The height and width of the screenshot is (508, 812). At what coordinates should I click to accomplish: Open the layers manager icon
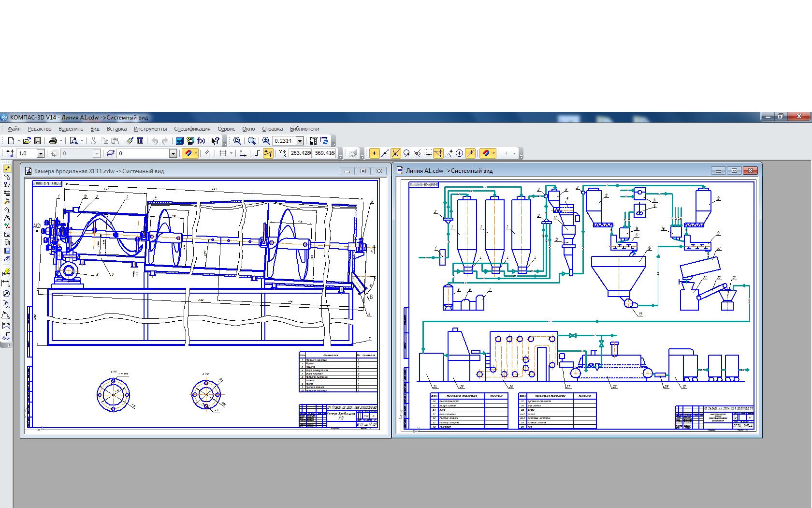pos(111,153)
